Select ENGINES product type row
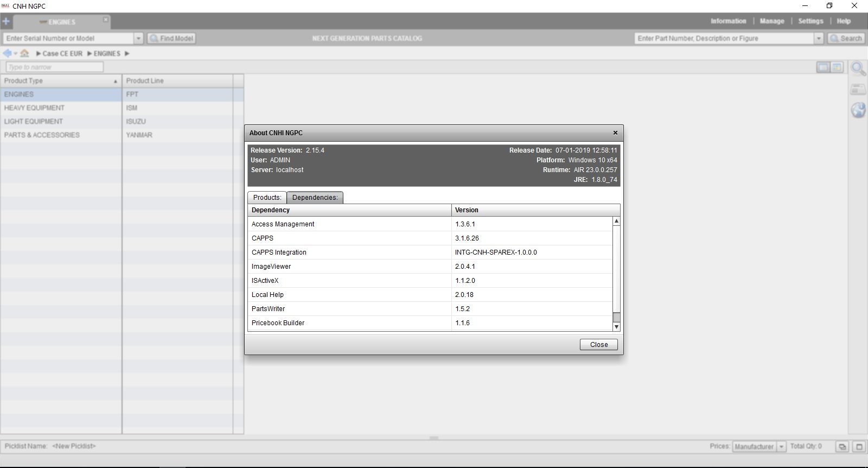The height and width of the screenshot is (468, 868). (x=61, y=94)
